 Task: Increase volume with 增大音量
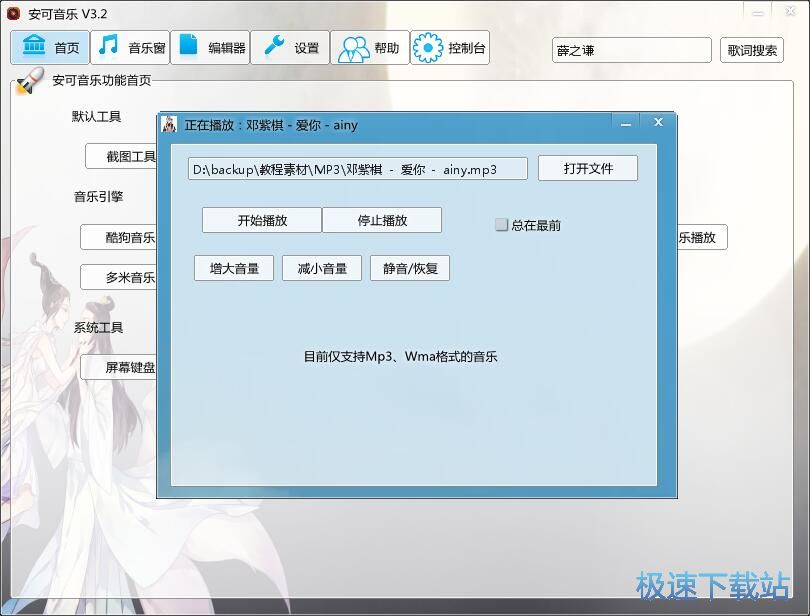(x=234, y=268)
